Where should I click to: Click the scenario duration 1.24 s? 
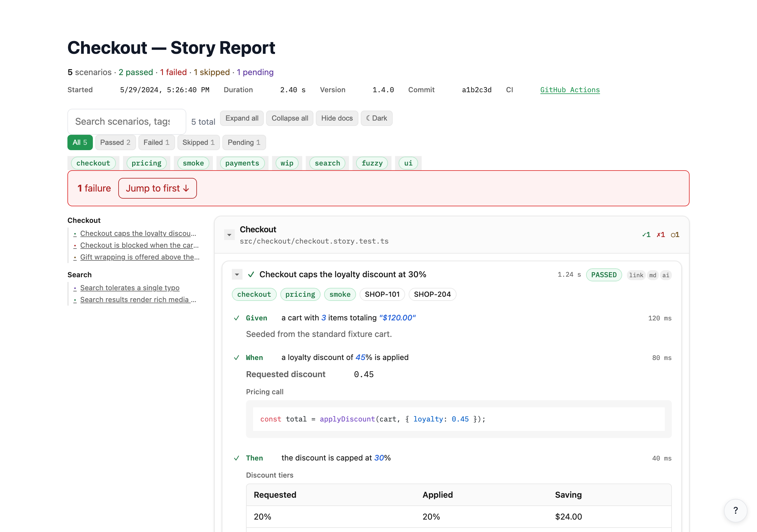coord(569,275)
